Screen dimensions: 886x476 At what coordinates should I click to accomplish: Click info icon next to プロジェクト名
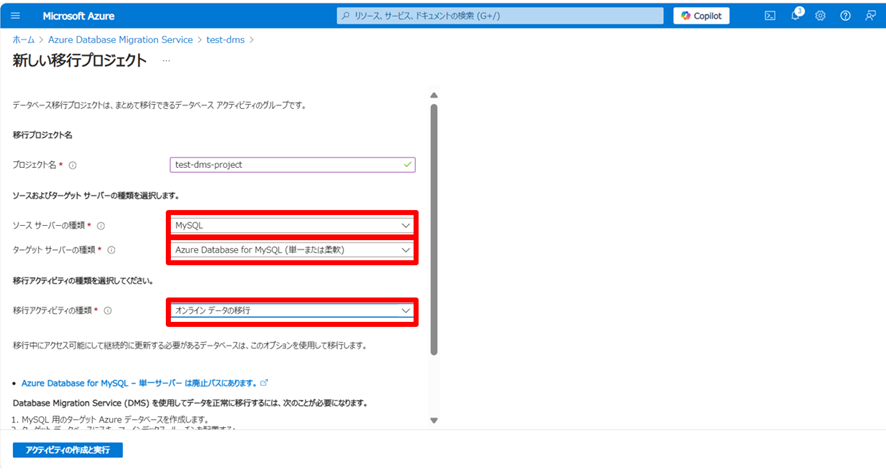[x=73, y=165]
